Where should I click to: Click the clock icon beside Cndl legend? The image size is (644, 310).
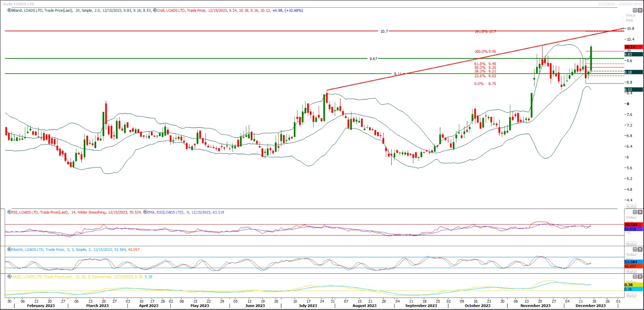(155, 10)
